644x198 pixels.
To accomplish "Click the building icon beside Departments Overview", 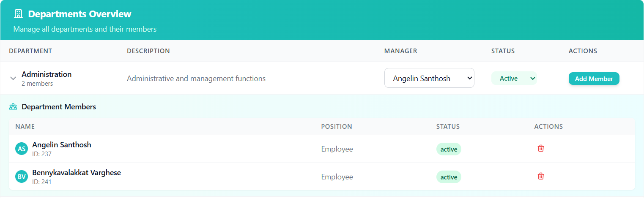I will 18,14.
